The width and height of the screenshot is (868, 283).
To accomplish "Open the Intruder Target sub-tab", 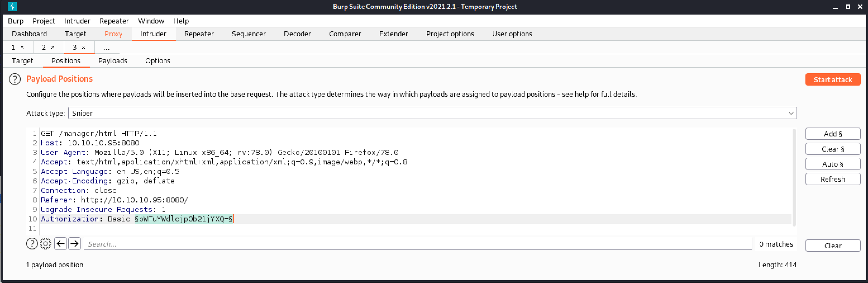I will pos(22,61).
